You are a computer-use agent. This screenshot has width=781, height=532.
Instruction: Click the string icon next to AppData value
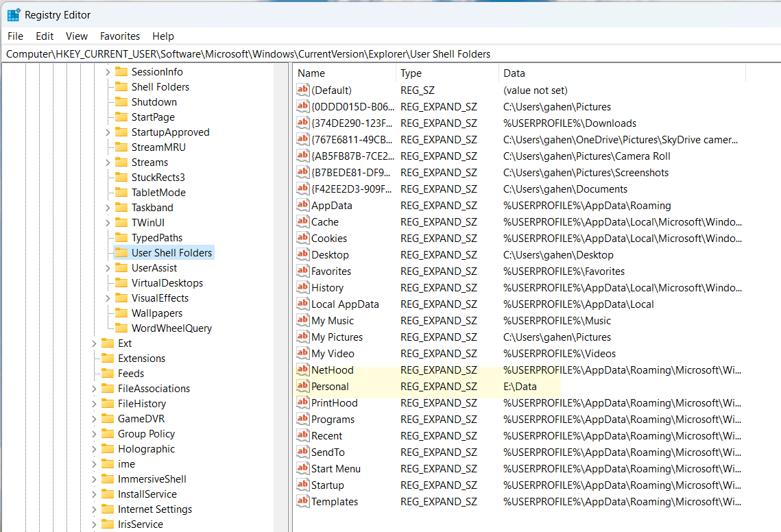coord(302,205)
